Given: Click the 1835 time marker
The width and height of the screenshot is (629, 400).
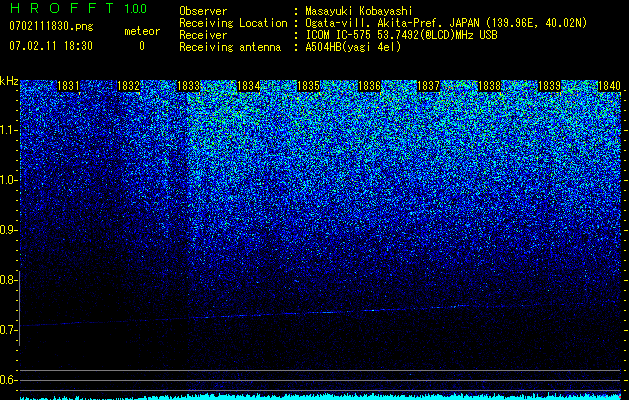Looking at the screenshot, I should 308,86.
